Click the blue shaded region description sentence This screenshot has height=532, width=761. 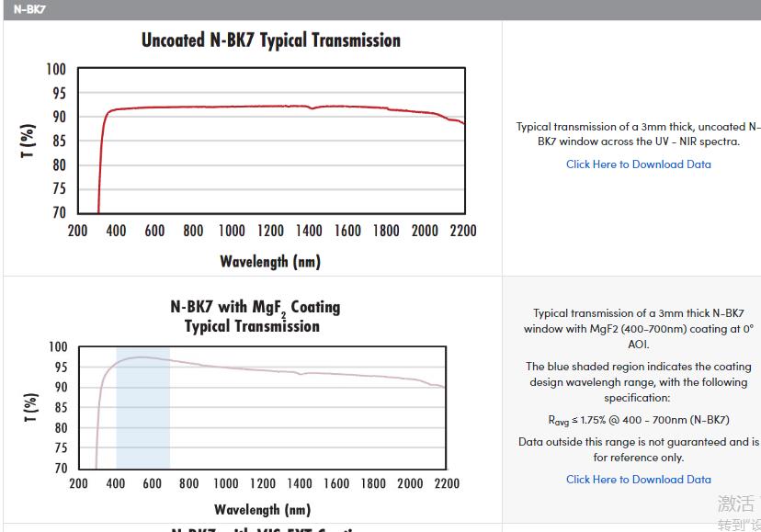(638, 382)
